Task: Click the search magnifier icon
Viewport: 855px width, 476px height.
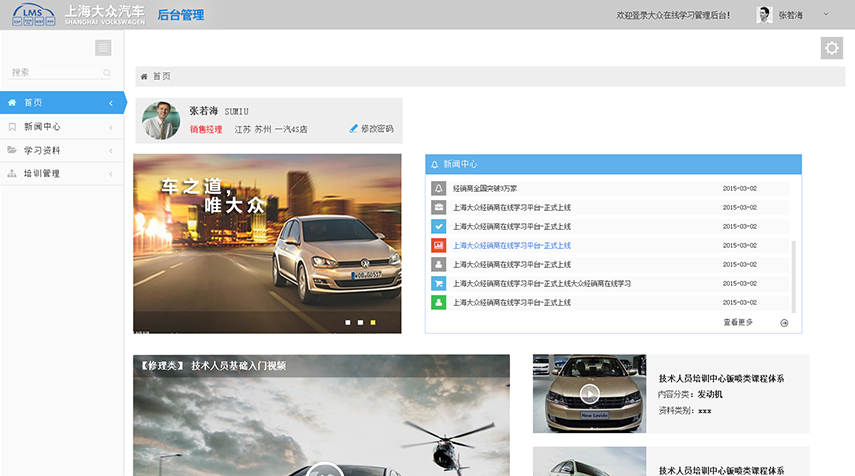Action: point(107,73)
